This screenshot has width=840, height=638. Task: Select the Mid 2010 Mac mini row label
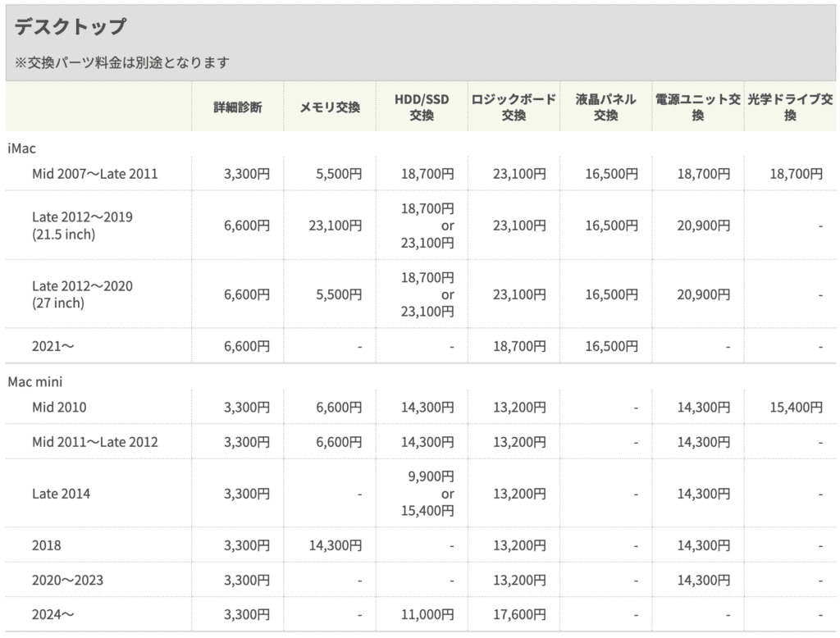59,407
